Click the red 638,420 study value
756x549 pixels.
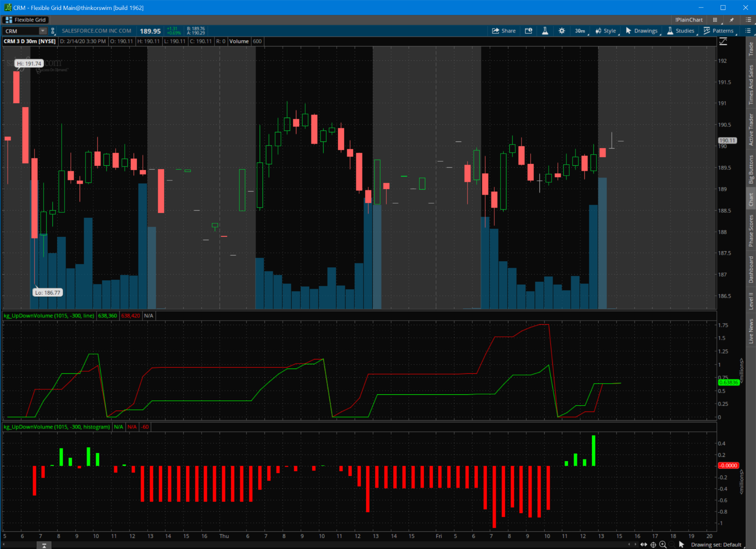[131, 316]
